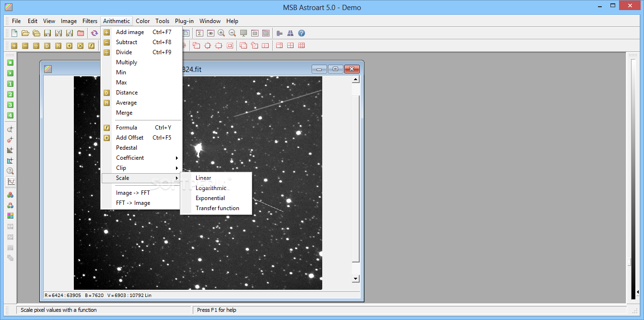Click the gold X Multiply toolbar icon
644x320 pixels.
81,46
